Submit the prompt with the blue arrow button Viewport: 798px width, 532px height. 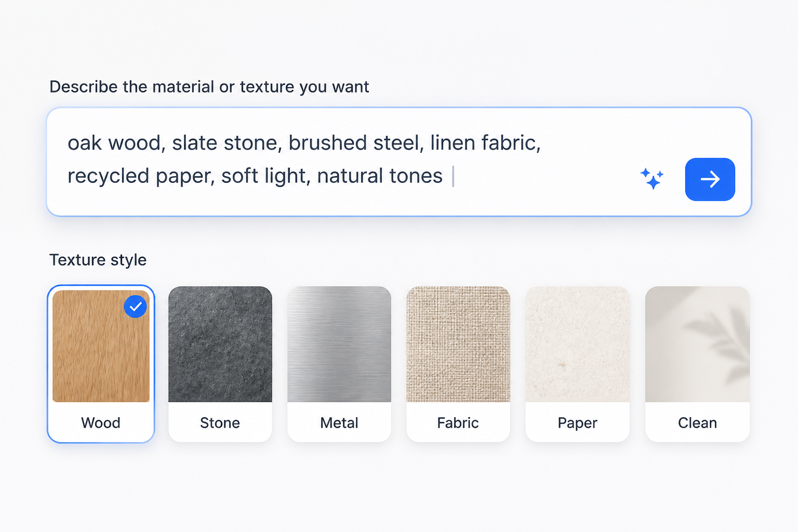click(710, 179)
